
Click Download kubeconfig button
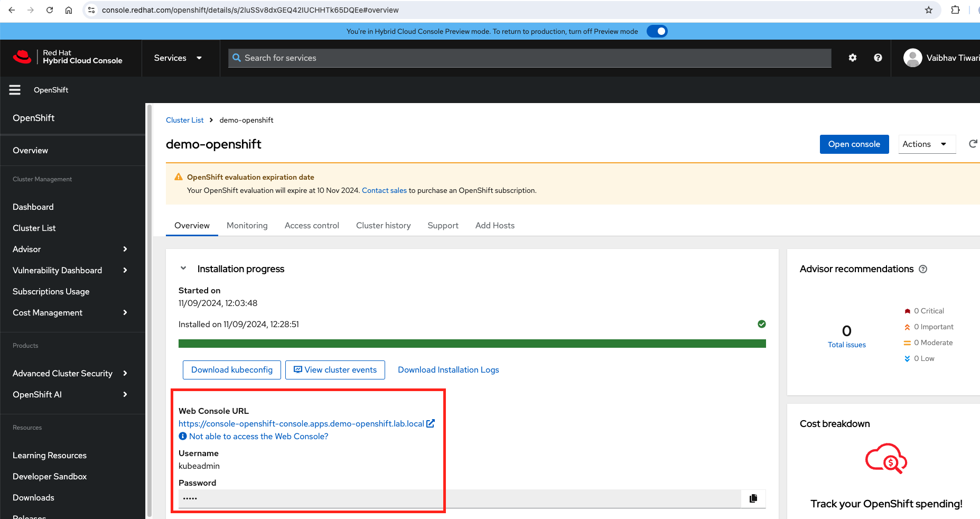232,370
